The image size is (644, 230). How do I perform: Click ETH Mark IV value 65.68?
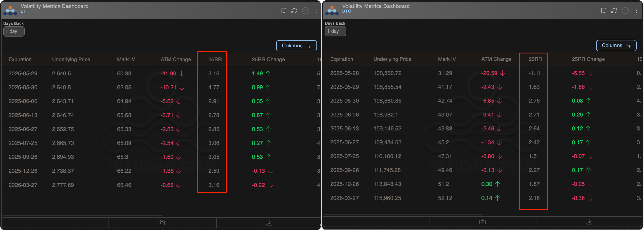click(x=124, y=115)
